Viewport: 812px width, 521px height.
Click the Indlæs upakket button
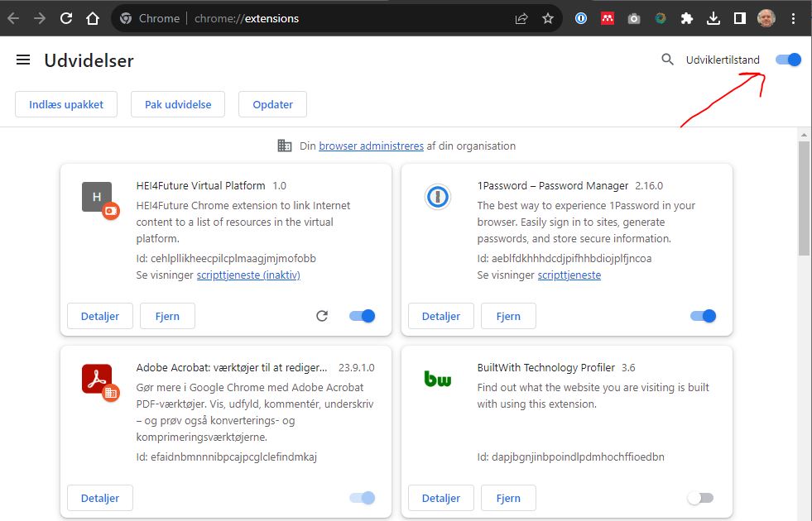(66, 104)
